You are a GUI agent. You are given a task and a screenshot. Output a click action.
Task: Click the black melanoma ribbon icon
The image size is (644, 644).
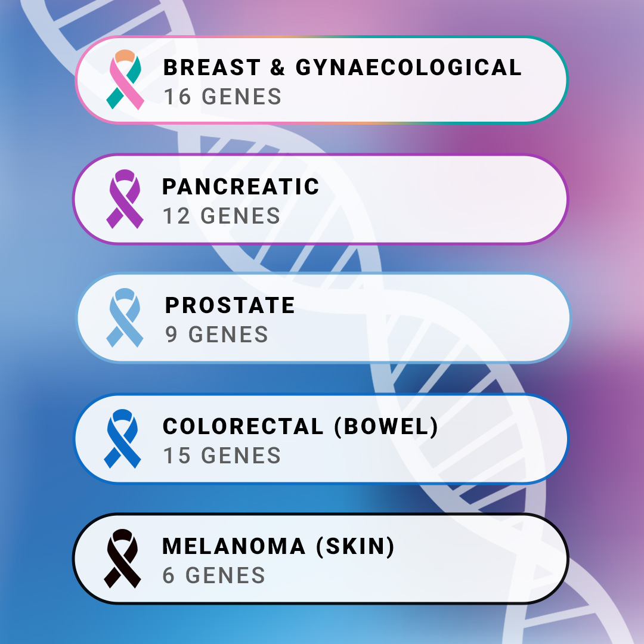[122, 558]
